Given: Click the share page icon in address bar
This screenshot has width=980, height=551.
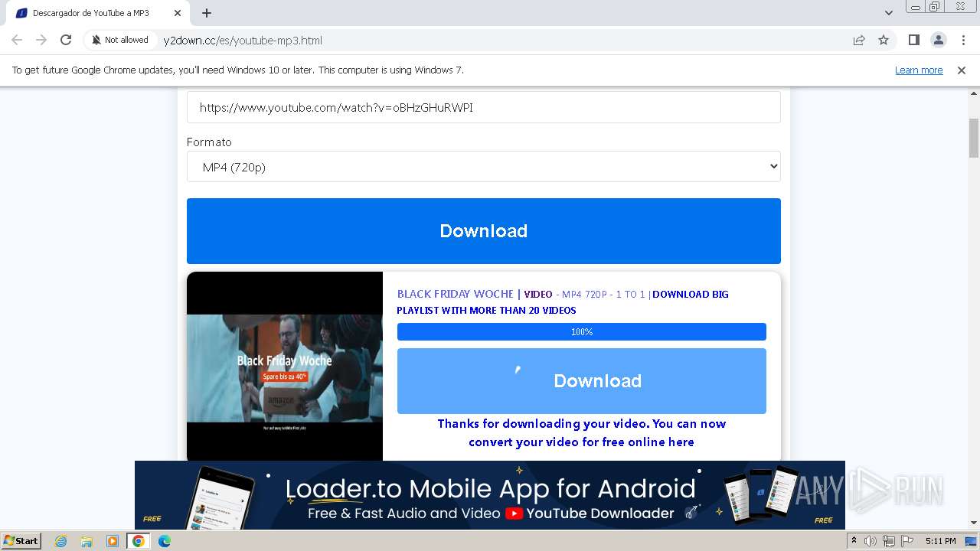Looking at the screenshot, I should pyautogui.click(x=859, y=40).
